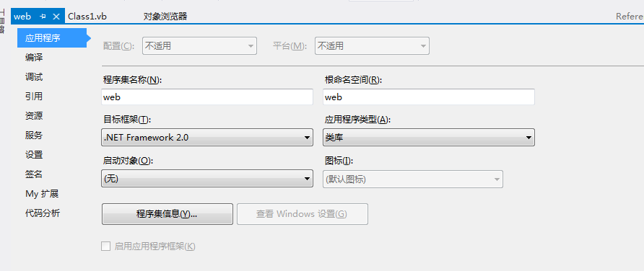
Task: Expand the 目标框架 .NET Framework dropdown
Action: coord(207,138)
